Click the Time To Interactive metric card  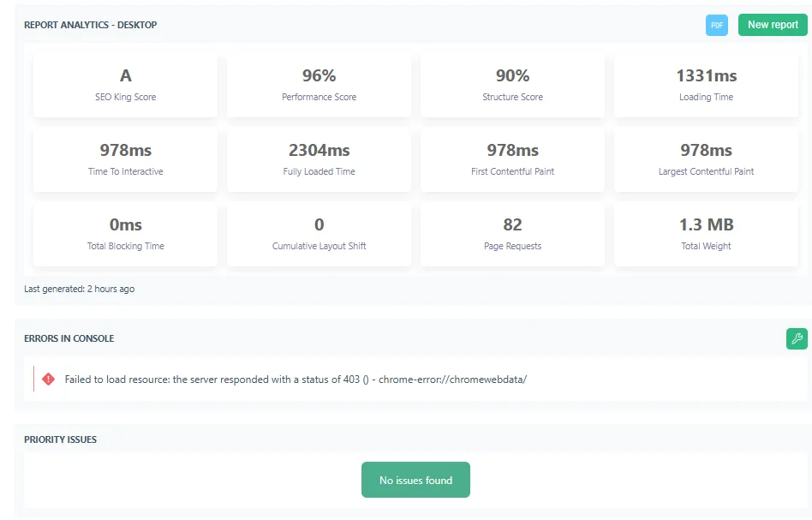click(x=125, y=159)
